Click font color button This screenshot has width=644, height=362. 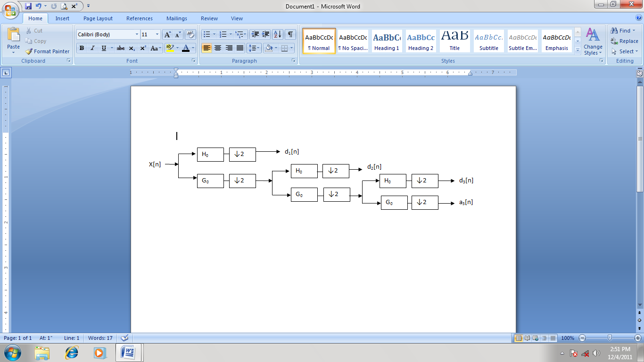click(x=186, y=48)
